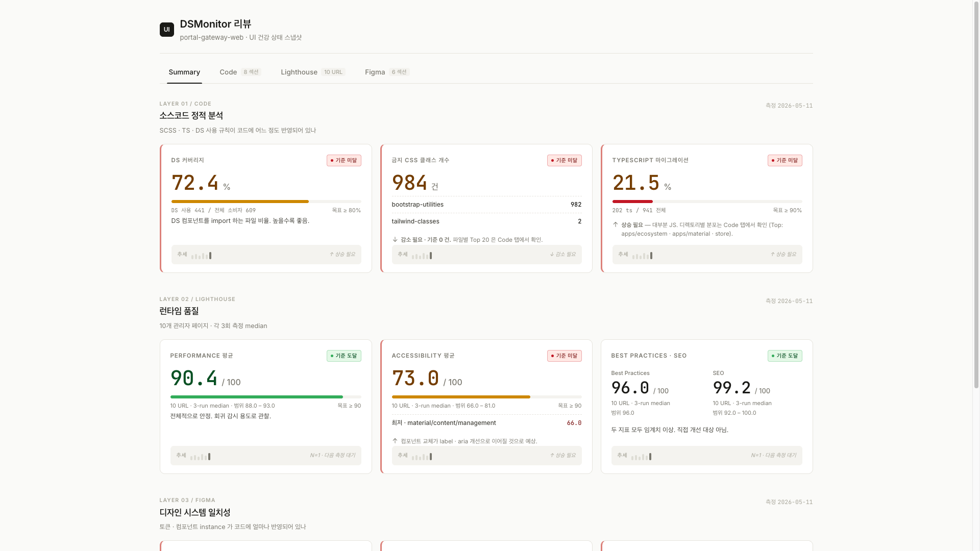Screen dimensions: 980x551
Task: Click the TypeScript 마이그레이션 progress bar
Action: pos(707,202)
